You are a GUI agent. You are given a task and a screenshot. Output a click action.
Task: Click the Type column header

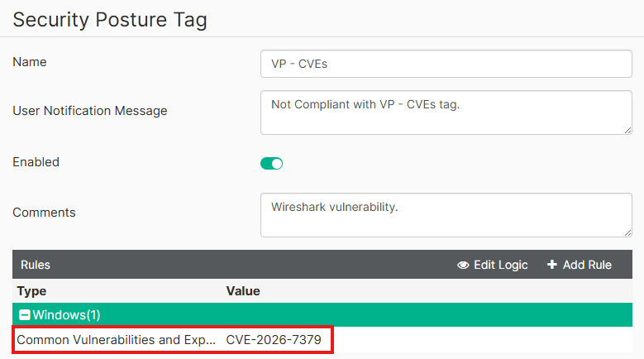pos(31,291)
